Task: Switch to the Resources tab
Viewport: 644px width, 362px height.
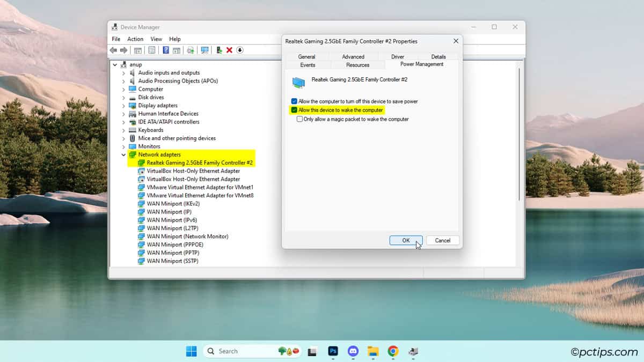Action: coord(358,65)
